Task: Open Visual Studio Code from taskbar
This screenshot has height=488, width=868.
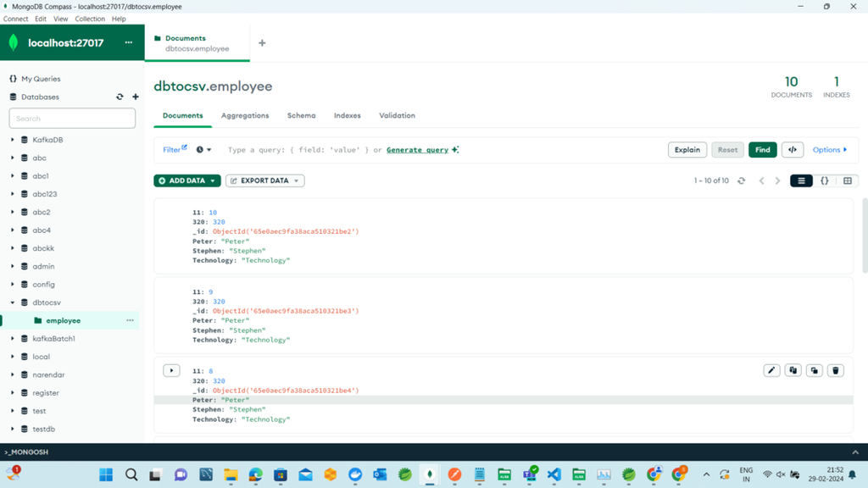Action: pyautogui.click(x=554, y=474)
